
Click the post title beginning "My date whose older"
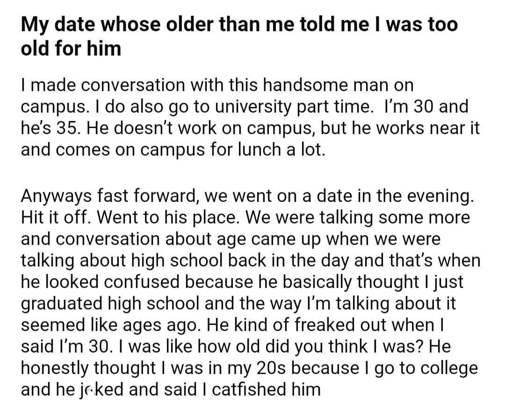click(x=239, y=36)
